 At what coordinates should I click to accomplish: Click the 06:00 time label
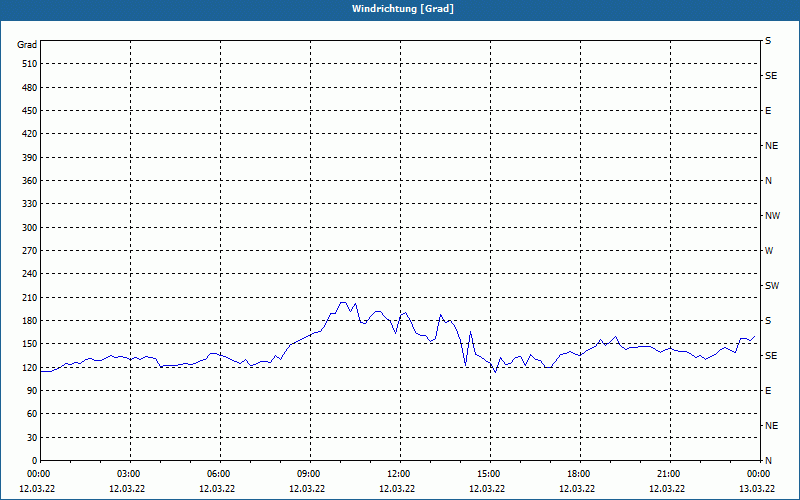click(220, 474)
